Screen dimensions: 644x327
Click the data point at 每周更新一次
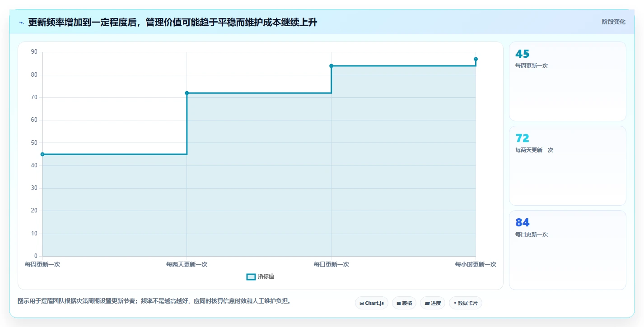click(x=42, y=154)
